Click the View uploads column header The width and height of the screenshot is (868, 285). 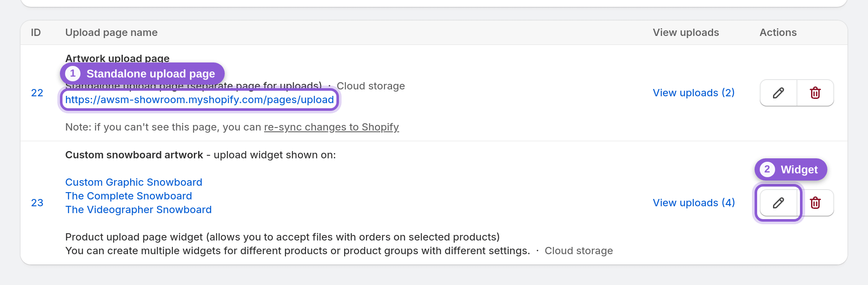pos(686,33)
